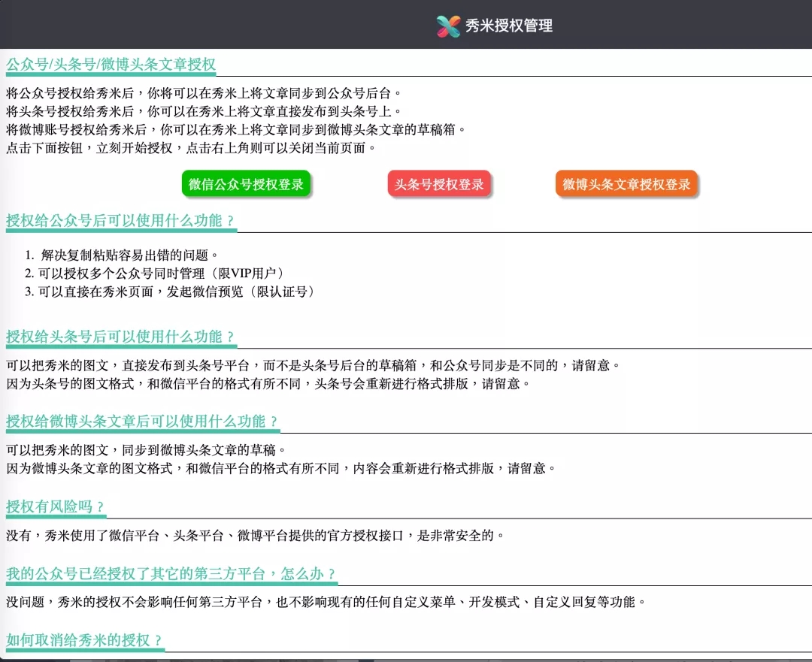Click the 头条号授权登录 red button
Screen dimensions: 812x662
[440, 183]
